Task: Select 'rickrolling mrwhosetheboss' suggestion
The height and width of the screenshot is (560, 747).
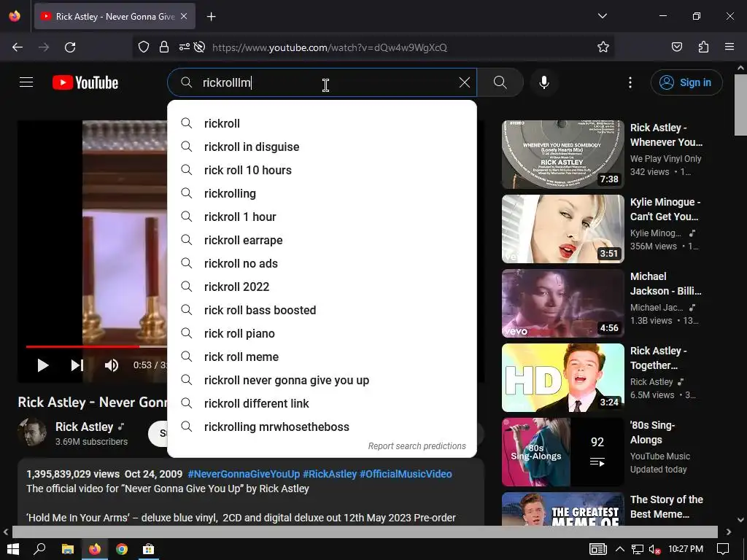Action: pyautogui.click(x=322, y=427)
